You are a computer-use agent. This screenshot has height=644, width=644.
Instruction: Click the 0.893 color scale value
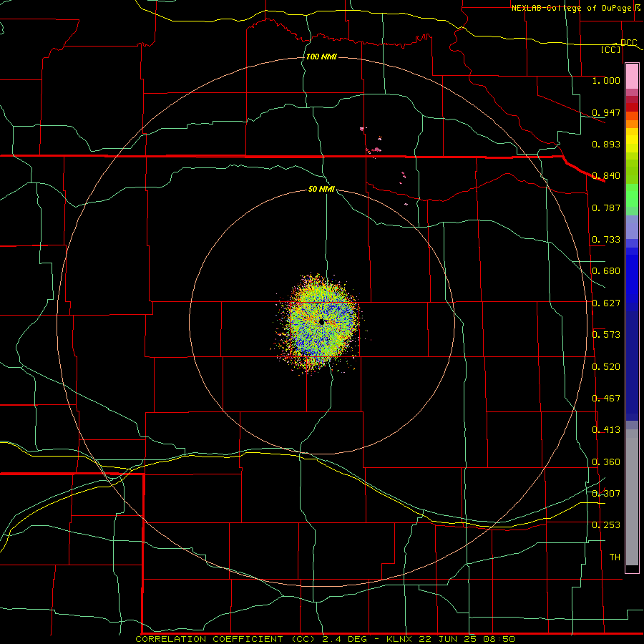[x=606, y=144]
